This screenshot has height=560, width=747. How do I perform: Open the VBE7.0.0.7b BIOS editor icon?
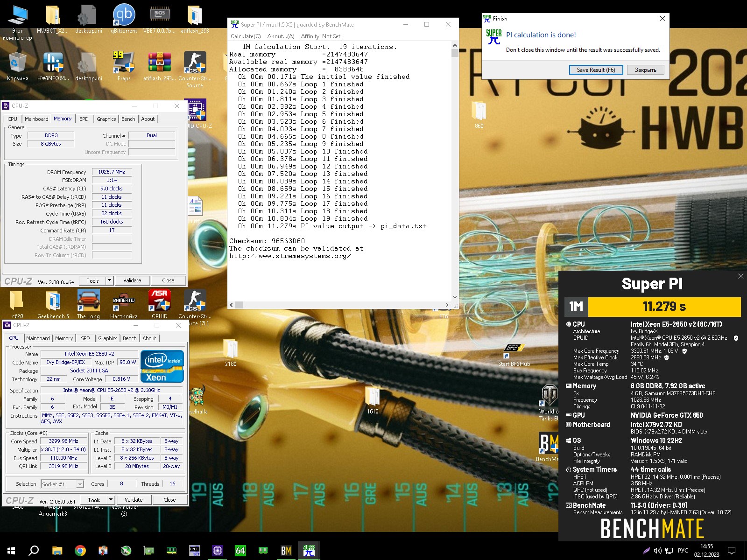[159, 19]
